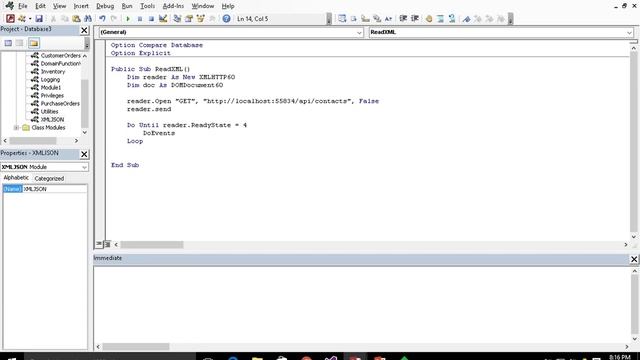This screenshot has width=640, height=360.
Task: Switch to Categorized properties tab
Action: (49, 178)
